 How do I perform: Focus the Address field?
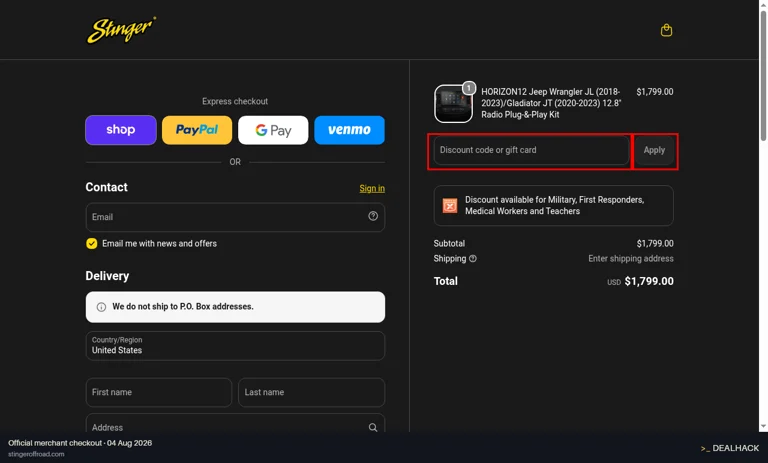(x=235, y=425)
